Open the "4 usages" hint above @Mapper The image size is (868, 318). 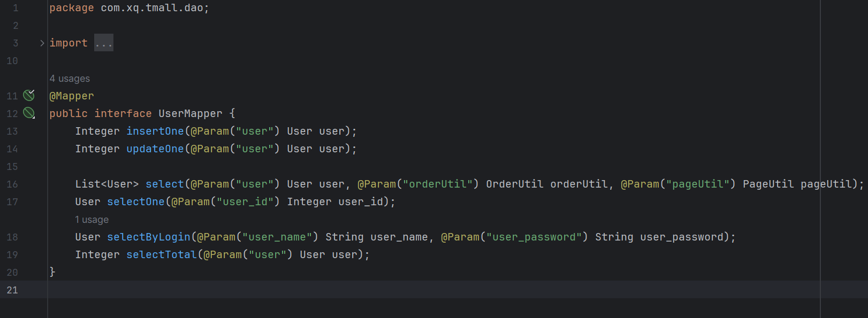click(70, 79)
